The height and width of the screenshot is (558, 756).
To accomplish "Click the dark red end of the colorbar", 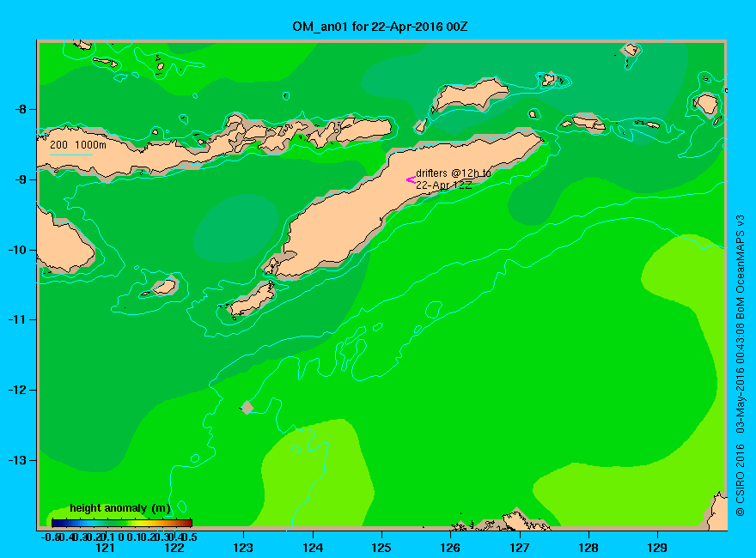I will [x=188, y=523].
